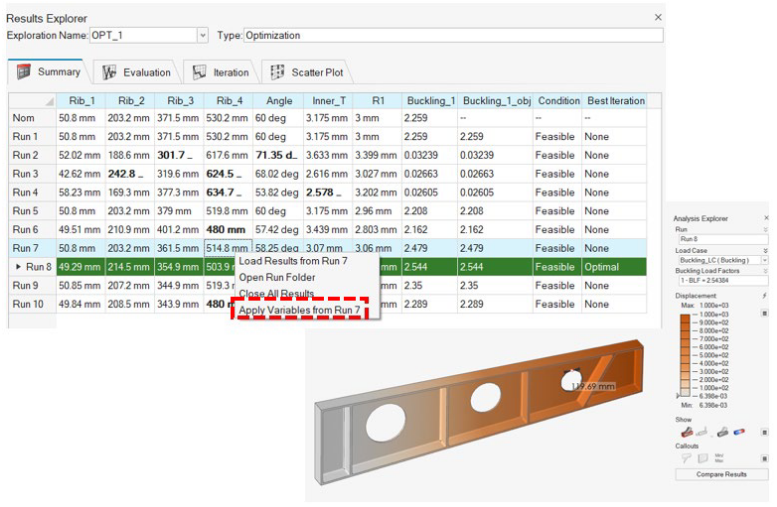Click the first Show display-mode icon
777x507 pixels.
[x=687, y=431]
